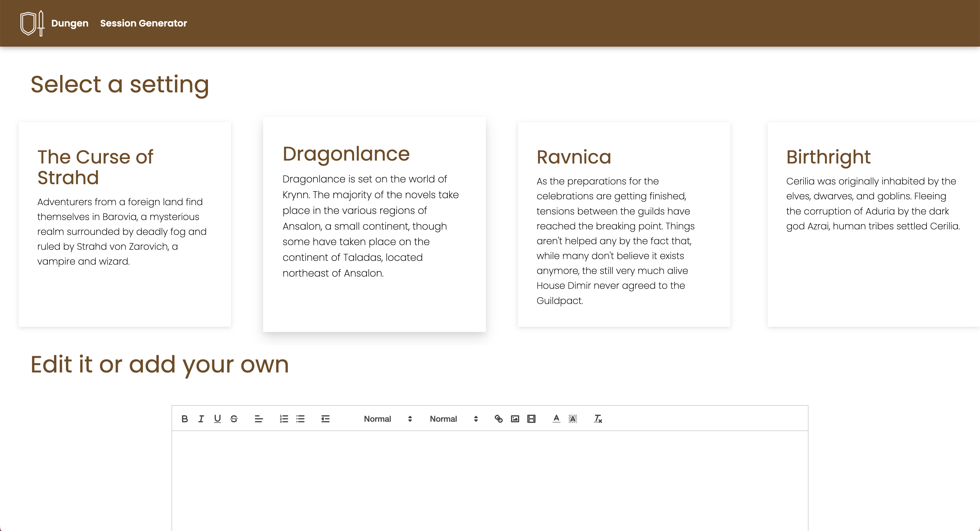Insert a video via the film icon
The image size is (980, 531).
[531, 419]
